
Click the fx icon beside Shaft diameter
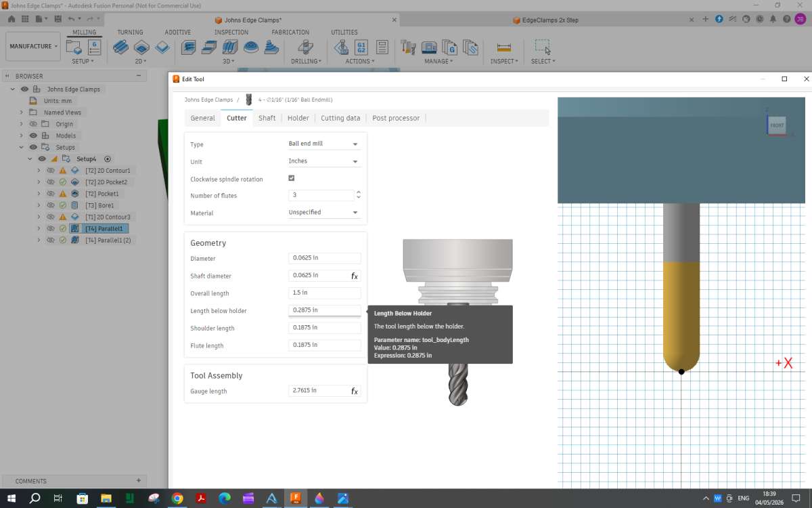(355, 276)
